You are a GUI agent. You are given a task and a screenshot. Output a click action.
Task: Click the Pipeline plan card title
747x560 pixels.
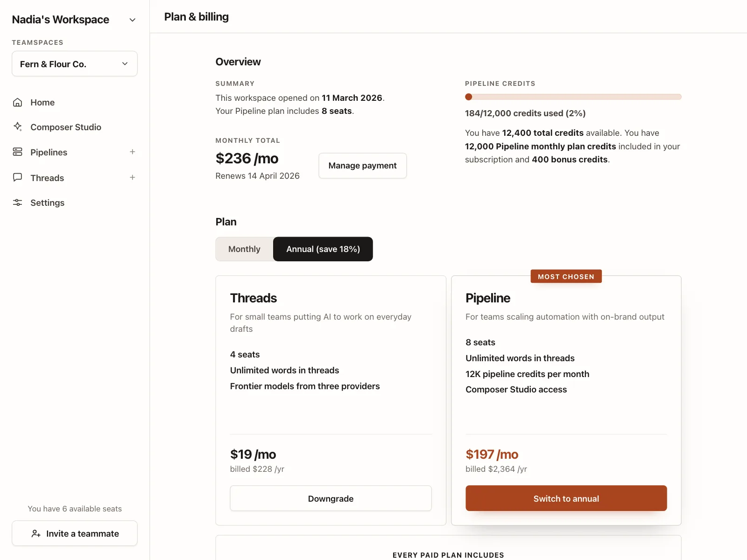pos(488,298)
